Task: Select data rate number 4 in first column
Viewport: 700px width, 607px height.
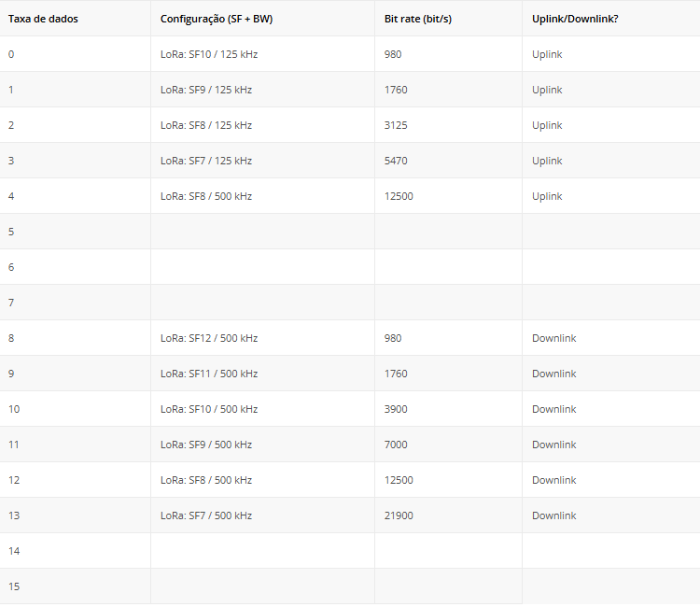Action: (x=11, y=196)
